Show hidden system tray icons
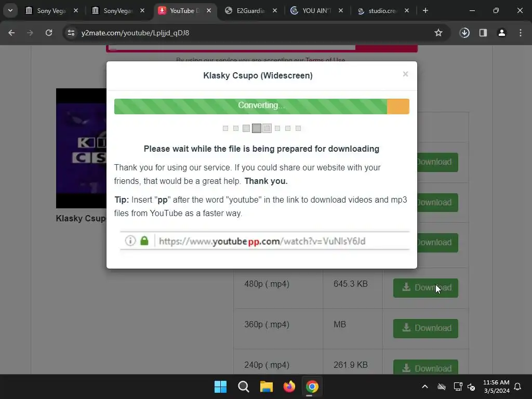The width and height of the screenshot is (532, 399). click(x=425, y=387)
